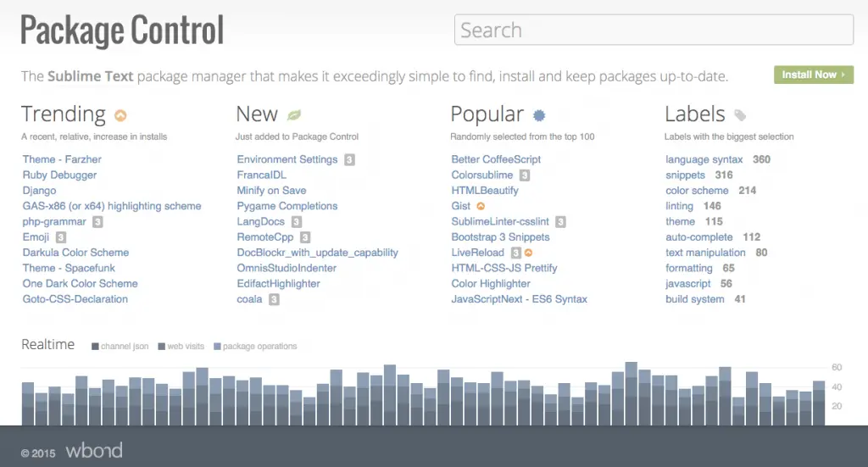Screen dimensions: 868x467
Task: Open Minify on Save package
Action: [x=272, y=191]
